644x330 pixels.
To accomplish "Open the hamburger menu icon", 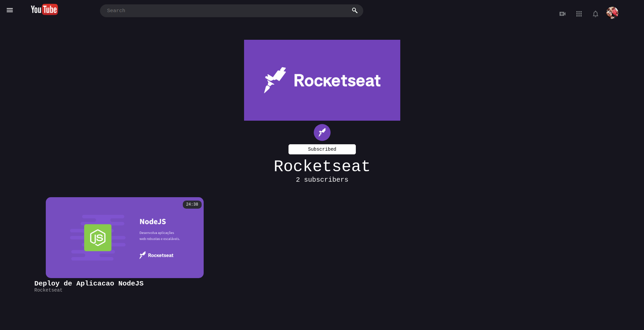I will point(10,10).
